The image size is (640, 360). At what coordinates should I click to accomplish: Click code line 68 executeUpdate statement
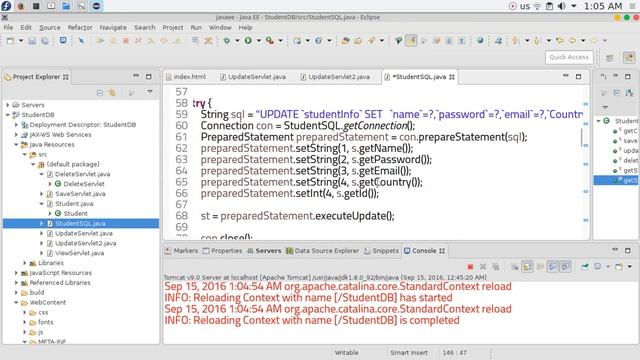pyautogui.click(x=298, y=216)
